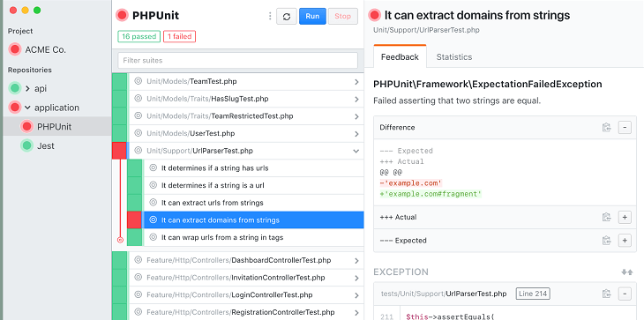The width and height of the screenshot is (644, 320).
Task: Click the target icon beside TeamRestrictedTest.php
Action: point(138,116)
